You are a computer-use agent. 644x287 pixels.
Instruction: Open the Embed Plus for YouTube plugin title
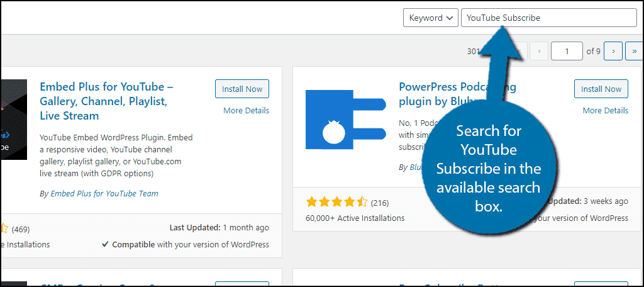107,101
